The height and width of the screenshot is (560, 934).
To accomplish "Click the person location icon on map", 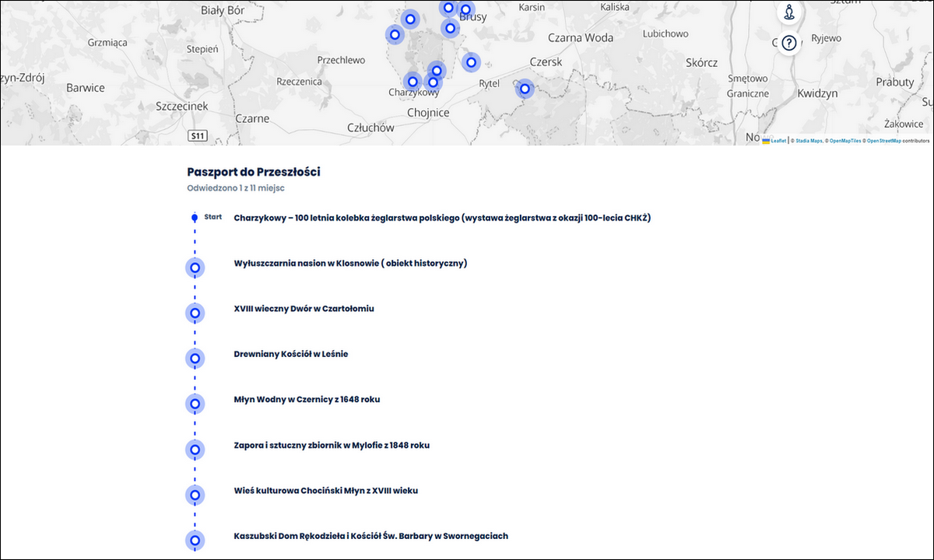I will click(788, 12).
